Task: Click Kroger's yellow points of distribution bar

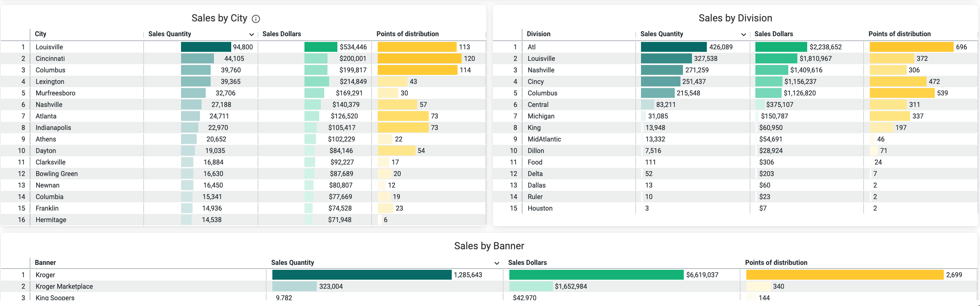Action: (x=845, y=275)
